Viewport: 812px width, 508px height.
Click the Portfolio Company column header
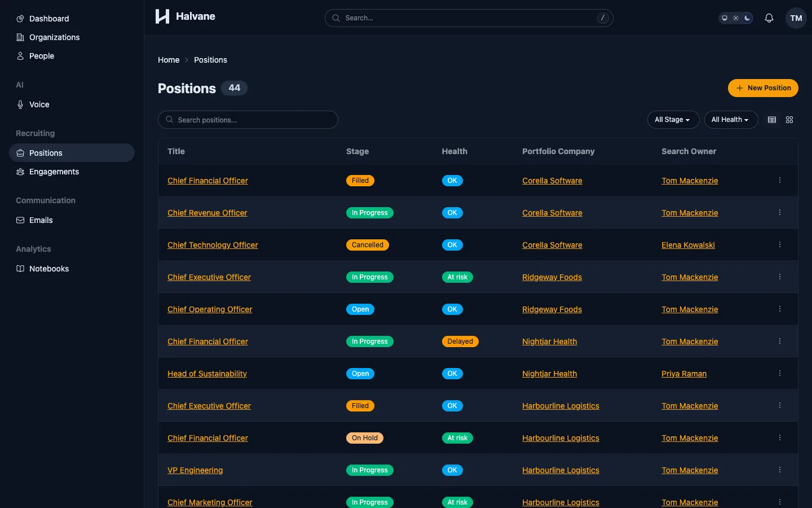tap(558, 151)
